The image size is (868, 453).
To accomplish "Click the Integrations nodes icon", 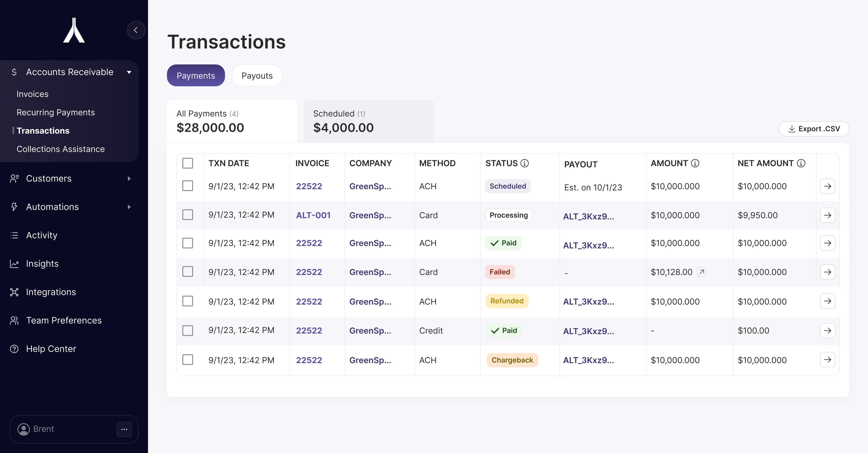I will pyautogui.click(x=14, y=292).
